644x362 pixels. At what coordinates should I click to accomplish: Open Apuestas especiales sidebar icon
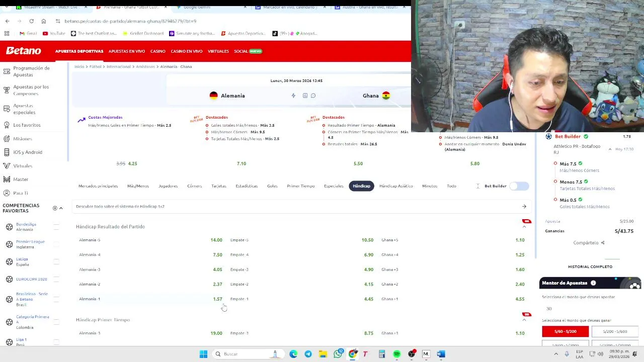click(7, 109)
